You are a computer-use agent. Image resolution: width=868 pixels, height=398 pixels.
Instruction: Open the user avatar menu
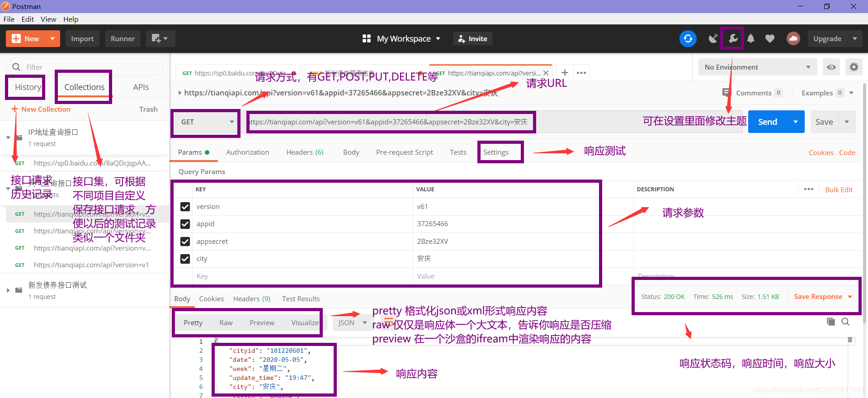pos(793,38)
